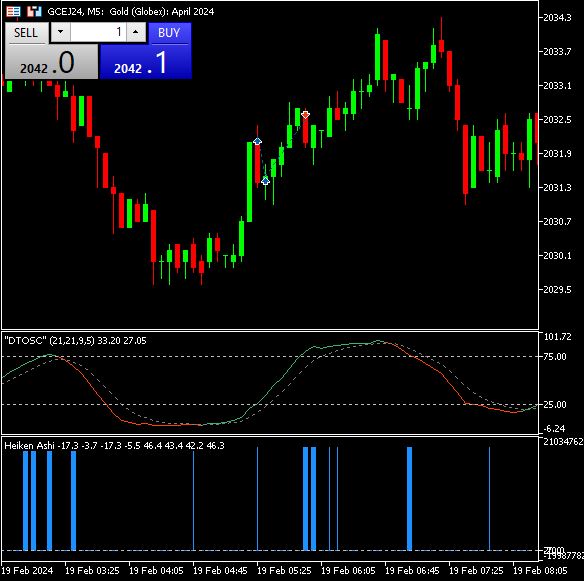
Task: Click the 19 Feb 08:05 time label
Action: (541, 571)
